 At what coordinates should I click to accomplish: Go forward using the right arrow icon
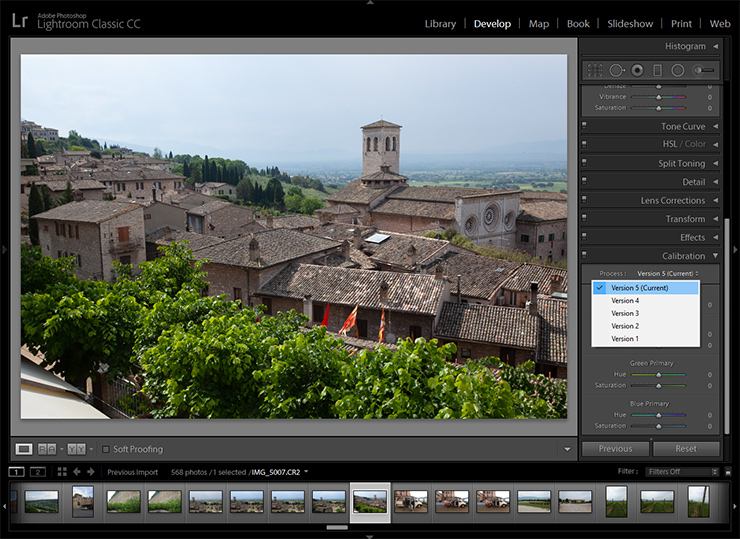point(91,472)
